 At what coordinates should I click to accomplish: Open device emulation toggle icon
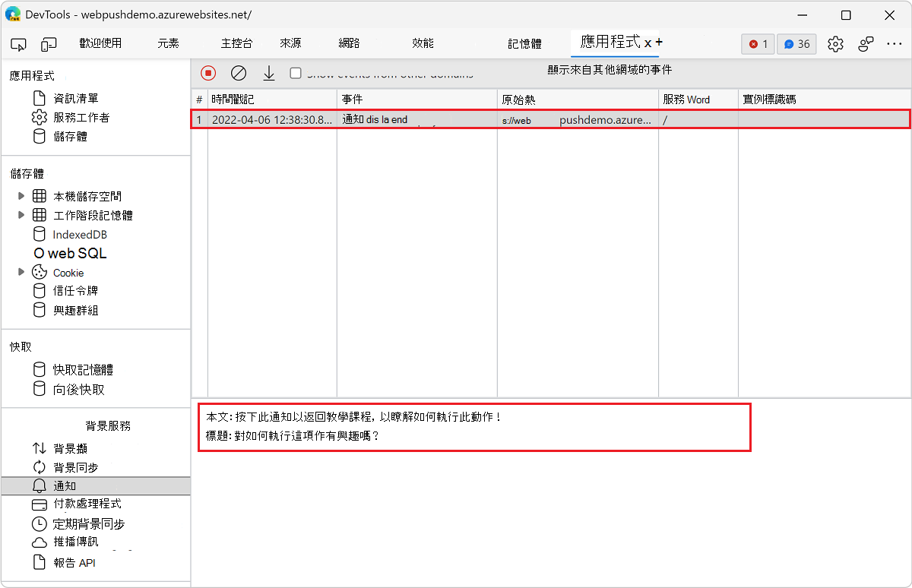click(49, 43)
